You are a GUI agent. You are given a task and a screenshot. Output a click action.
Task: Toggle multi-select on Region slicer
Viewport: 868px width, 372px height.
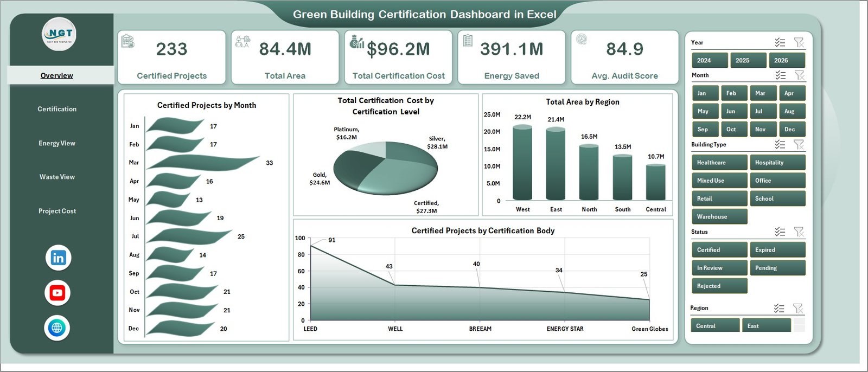[x=779, y=308]
